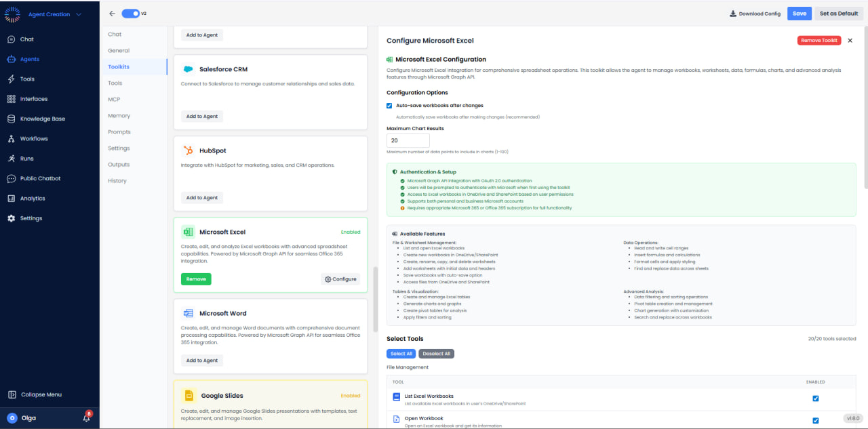Click the Microsoft Word card logo
The height and width of the screenshot is (429, 868).
click(x=189, y=313)
